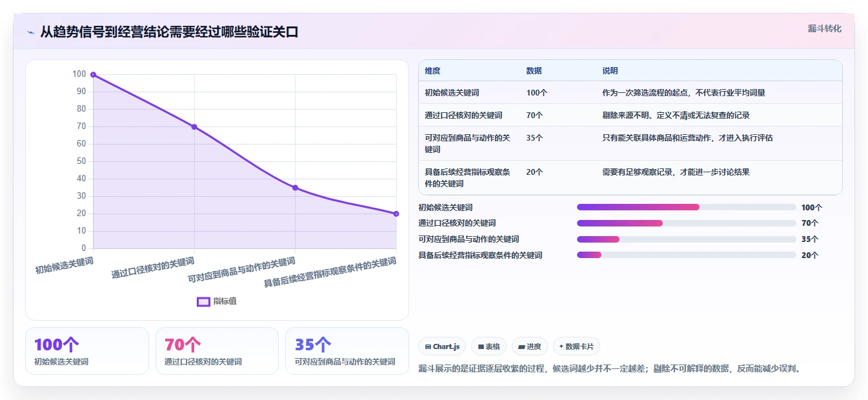Click the 具备后续经营指标观察条件的关键词 progress row label
Image resolution: width=868 pixels, height=400 pixels.
[480, 255]
